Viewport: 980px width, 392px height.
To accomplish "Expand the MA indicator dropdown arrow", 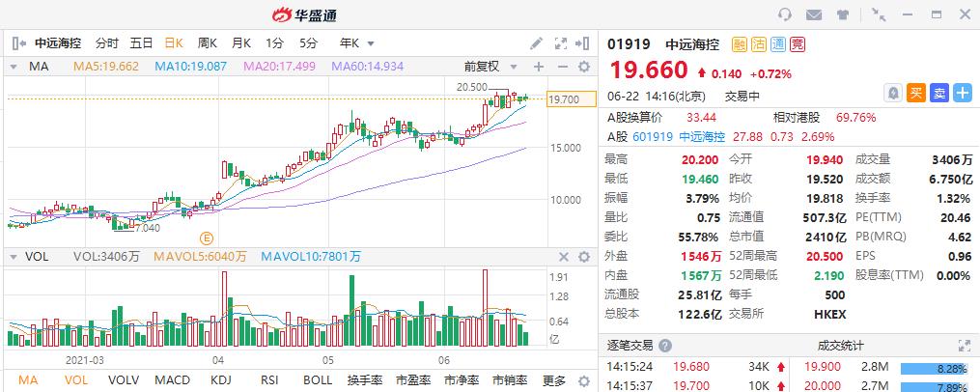I will click(14, 67).
